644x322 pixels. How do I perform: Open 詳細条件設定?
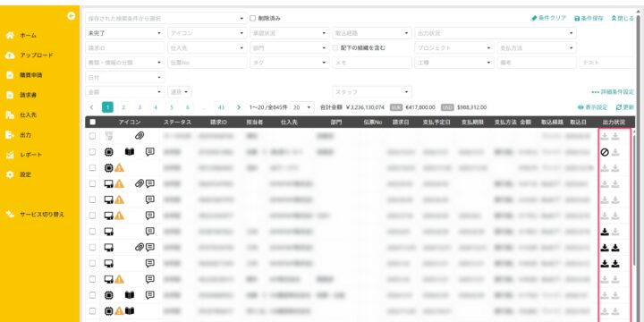pos(614,92)
